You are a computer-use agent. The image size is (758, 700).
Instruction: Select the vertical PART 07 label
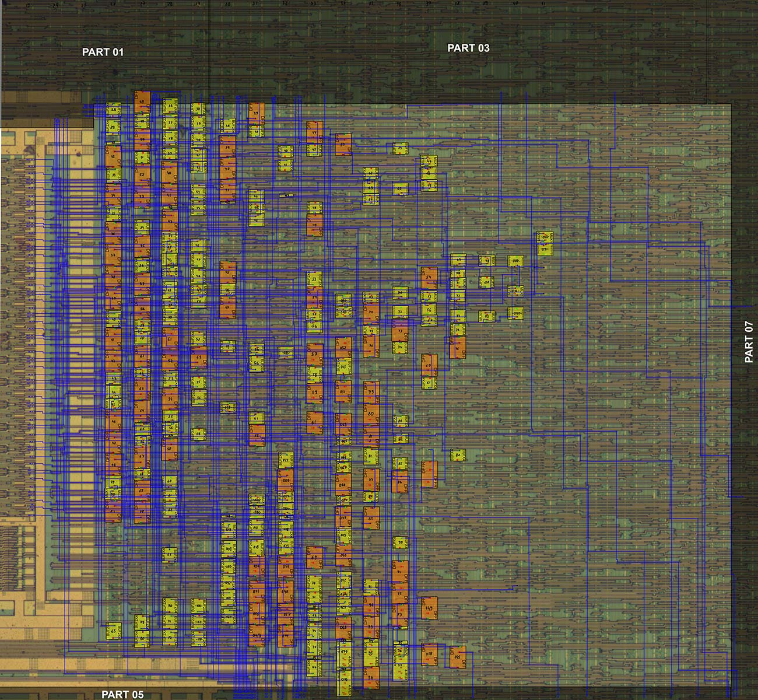click(749, 342)
